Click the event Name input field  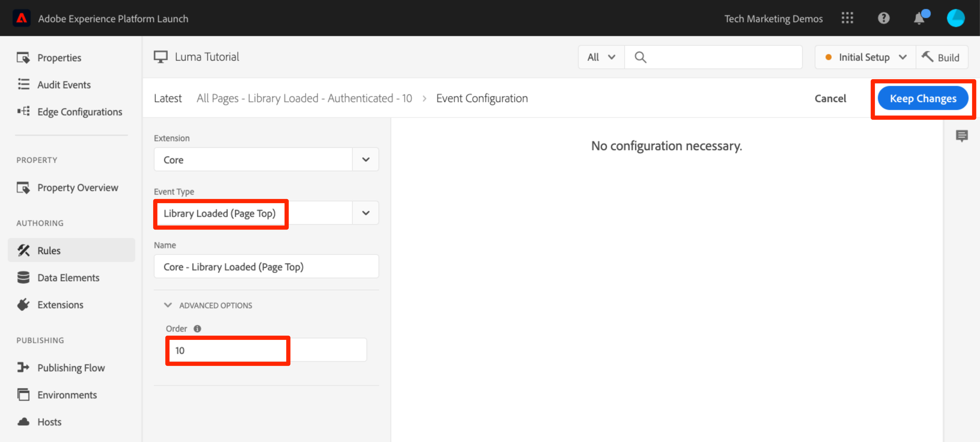click(x=266, y=267)
